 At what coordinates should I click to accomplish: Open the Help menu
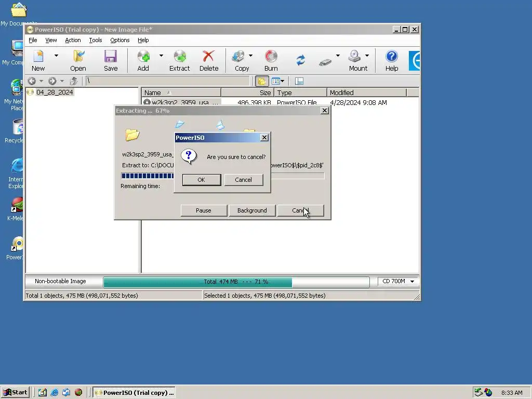[x=143, y=40]
